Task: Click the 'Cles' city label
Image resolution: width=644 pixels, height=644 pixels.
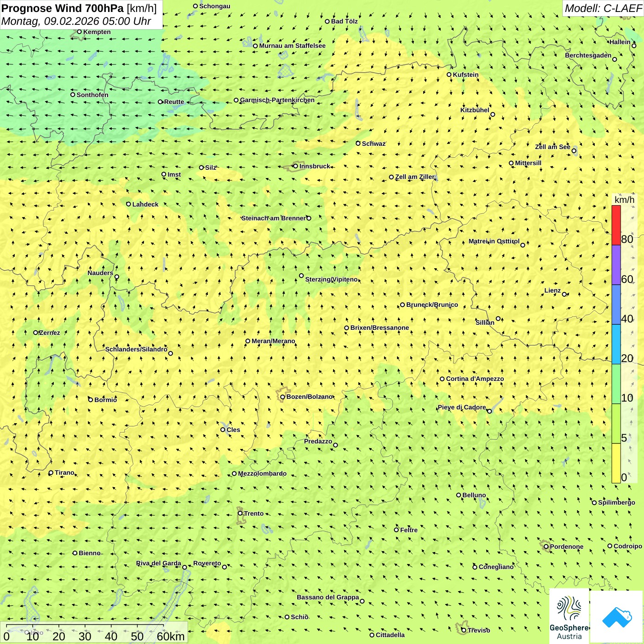Action: (x=233, y=430)
